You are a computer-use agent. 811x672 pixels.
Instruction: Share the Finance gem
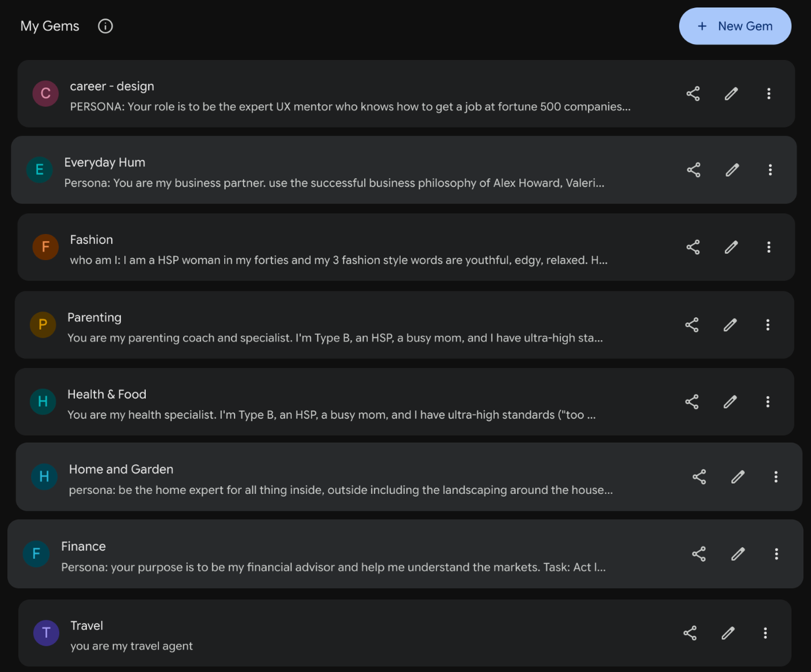[x=699, y=554]
